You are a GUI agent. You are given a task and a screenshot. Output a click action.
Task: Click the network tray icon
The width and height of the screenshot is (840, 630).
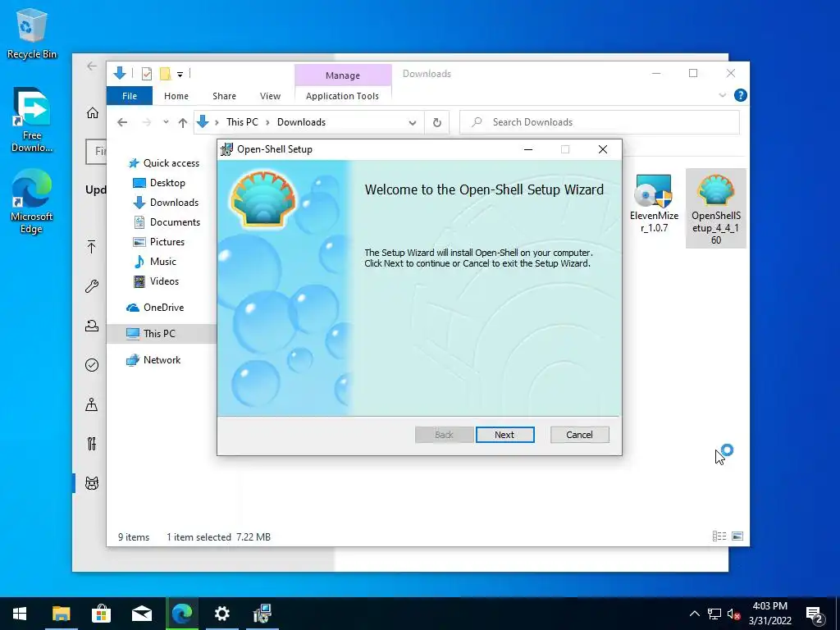714,614
